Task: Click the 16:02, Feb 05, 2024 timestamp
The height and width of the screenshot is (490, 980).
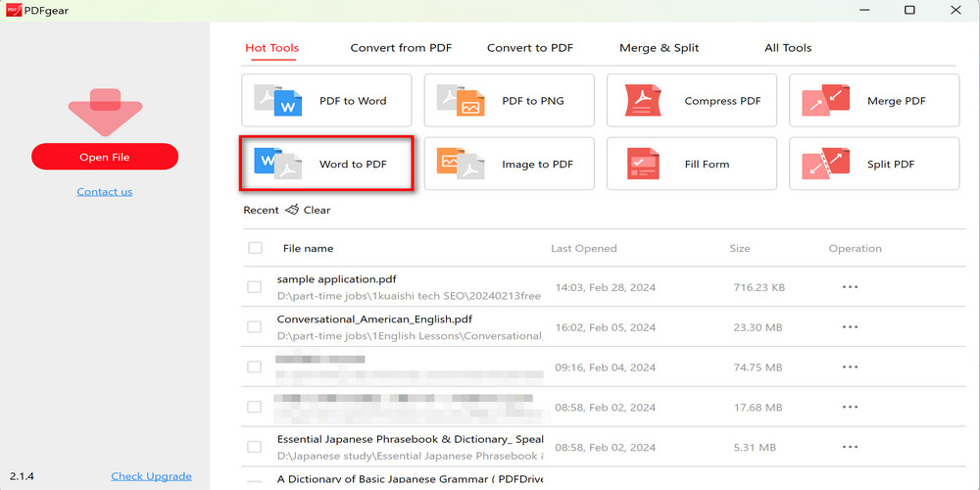Action: pos(605,327)
